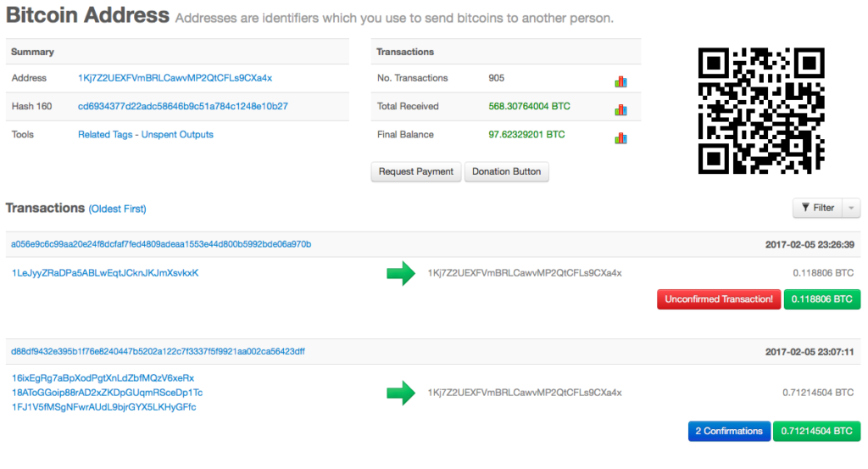Viewport: 868px width, 469px height.
Task: Open the Filter dropdown arrow
Action: click(x=851, y=208)
